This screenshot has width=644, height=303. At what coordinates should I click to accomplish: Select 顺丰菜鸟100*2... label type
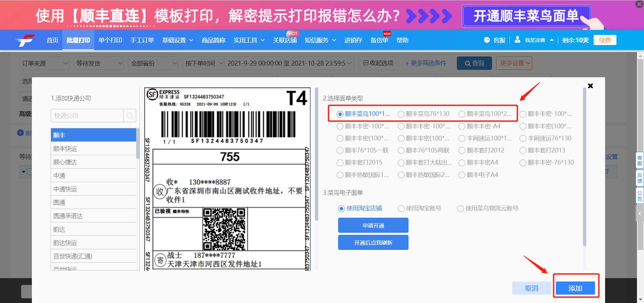tap(485, 114)
